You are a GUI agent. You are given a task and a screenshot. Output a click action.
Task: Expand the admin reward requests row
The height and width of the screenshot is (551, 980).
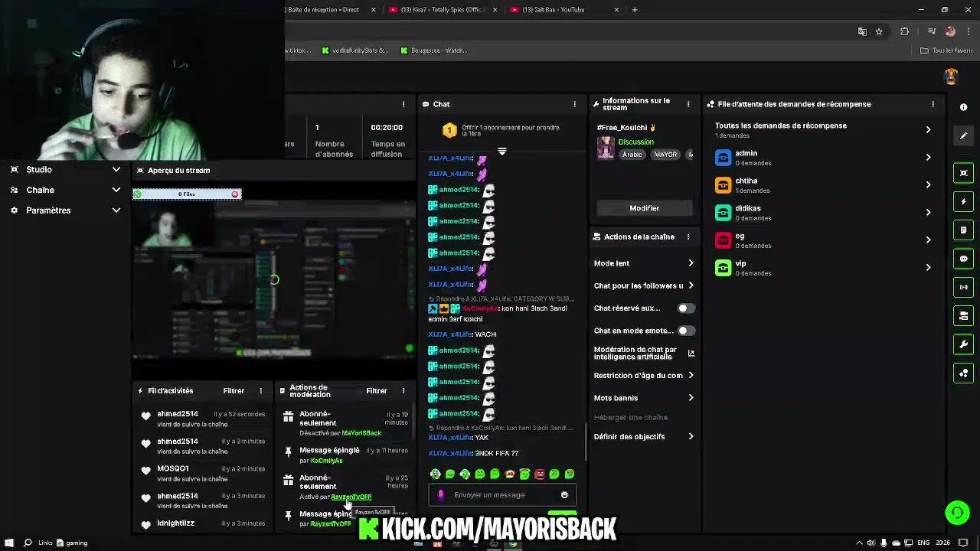pyautogui.click(x=823, y=158)
